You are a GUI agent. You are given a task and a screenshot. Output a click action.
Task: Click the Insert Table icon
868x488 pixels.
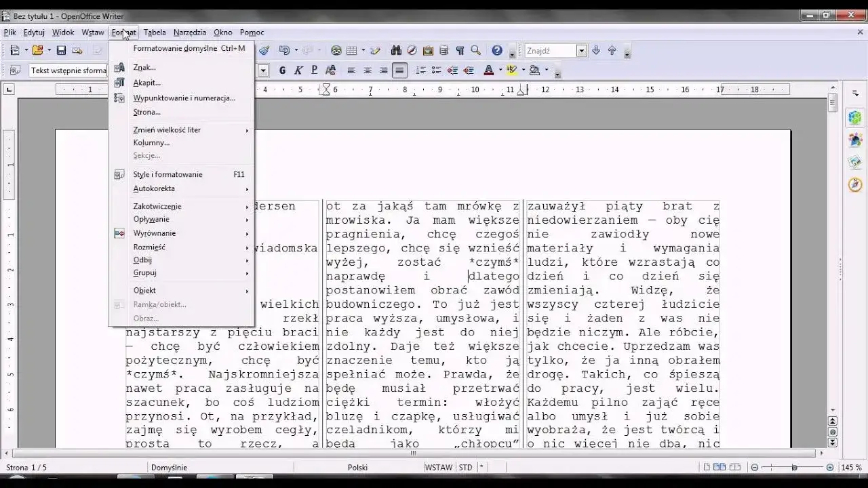[352, 50]
